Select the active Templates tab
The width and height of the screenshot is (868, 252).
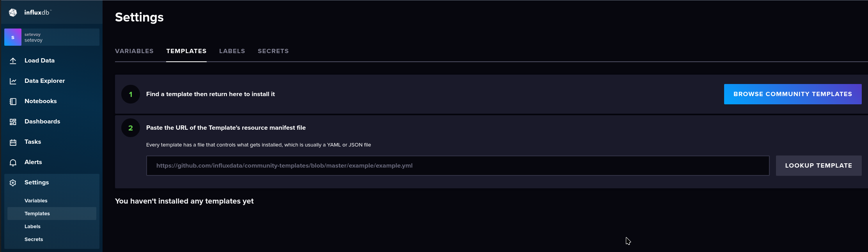tap(186, 51)
